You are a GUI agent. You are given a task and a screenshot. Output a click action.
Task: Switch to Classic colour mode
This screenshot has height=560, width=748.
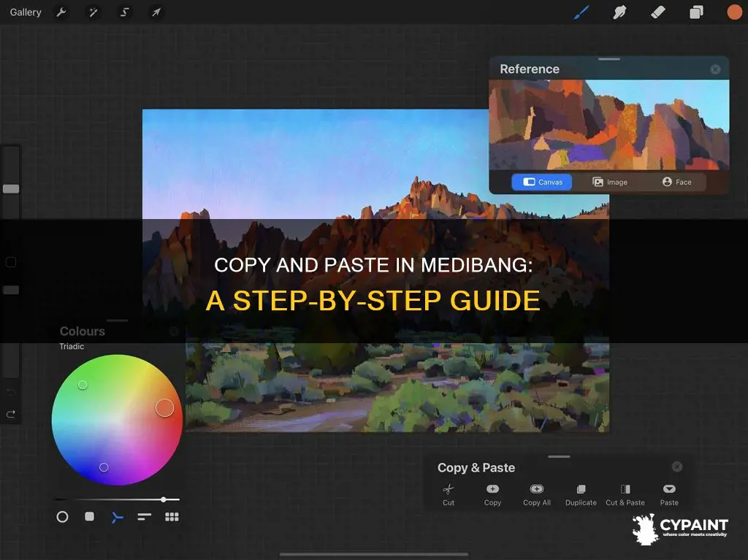click(89, 517)
